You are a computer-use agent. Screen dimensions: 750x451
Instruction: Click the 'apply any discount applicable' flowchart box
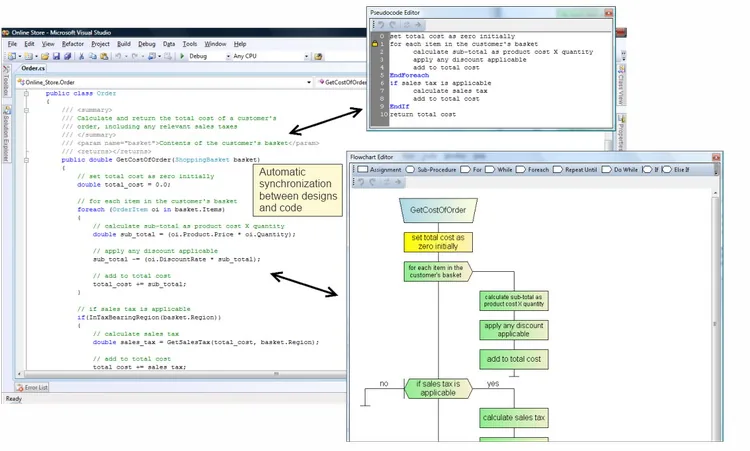(514, 330)
